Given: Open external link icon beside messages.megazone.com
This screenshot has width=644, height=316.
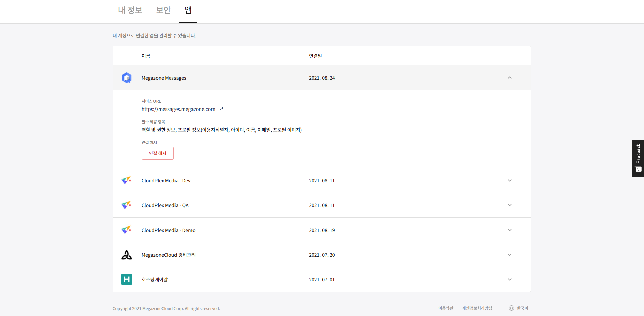Looking at the screenshot, I should [x=221, y=109].
